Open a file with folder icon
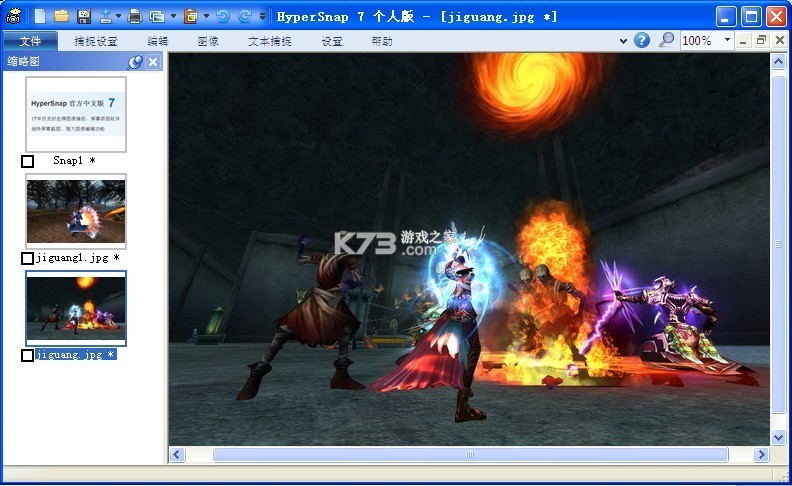792x486 pixels. click(x=62, y=16)
